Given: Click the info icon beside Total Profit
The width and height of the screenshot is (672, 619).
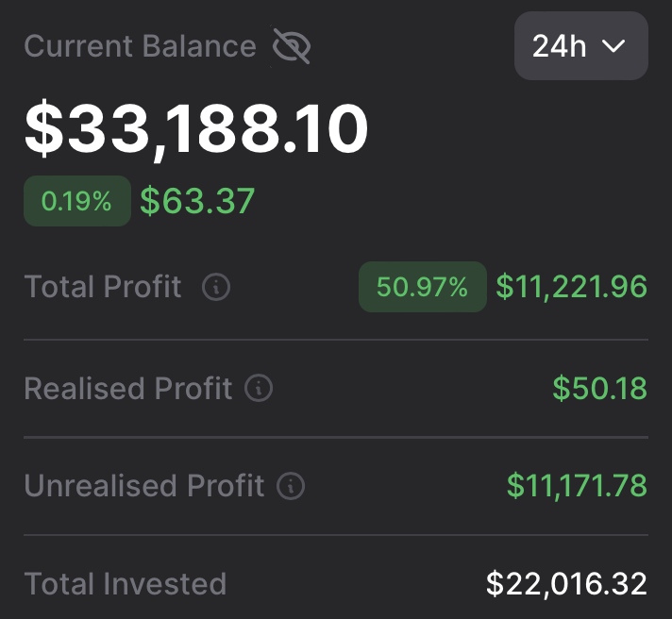Looking at the screenshot, I should (x=216, y=287).
